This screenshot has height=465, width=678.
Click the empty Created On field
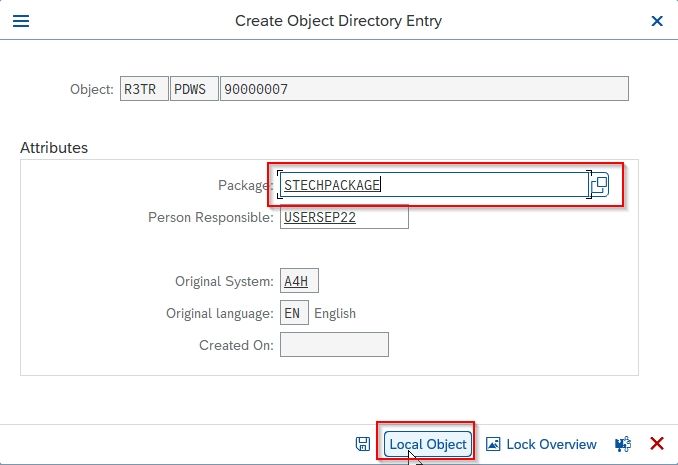click(x=334, y=345)
